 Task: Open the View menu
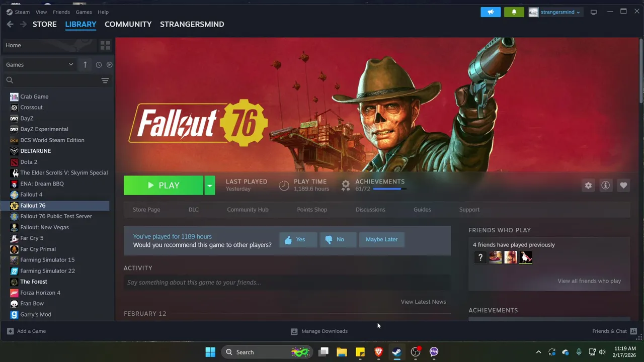tap(41, 12)
